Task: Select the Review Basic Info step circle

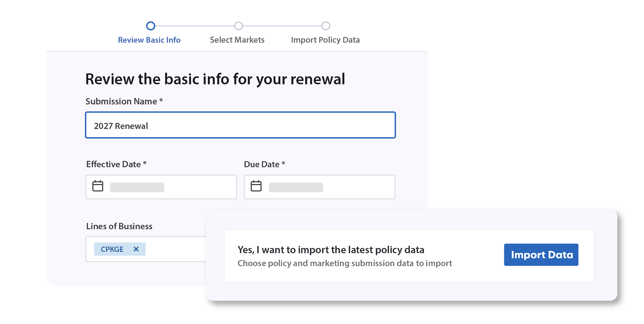Action: (x=151, y=26)
